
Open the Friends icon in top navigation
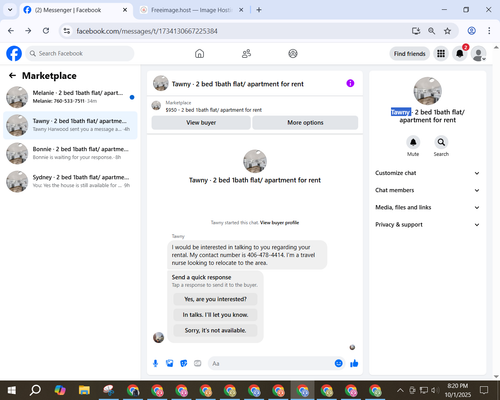tap(246, 53)
